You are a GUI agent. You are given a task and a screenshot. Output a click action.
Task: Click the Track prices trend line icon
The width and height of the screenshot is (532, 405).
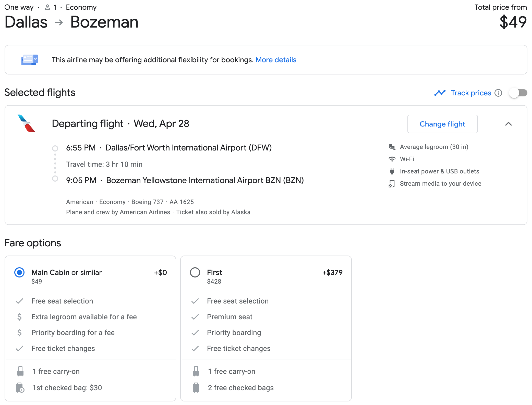click(440, 93)
